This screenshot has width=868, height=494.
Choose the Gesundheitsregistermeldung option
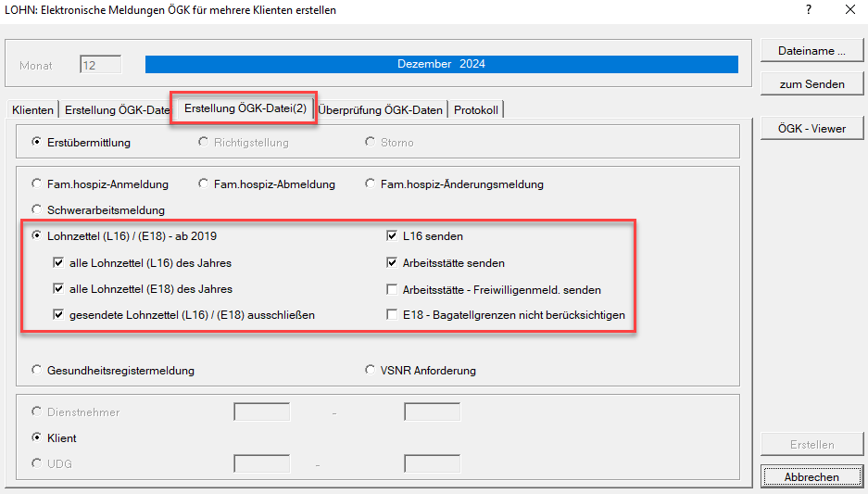coord(36,371)
